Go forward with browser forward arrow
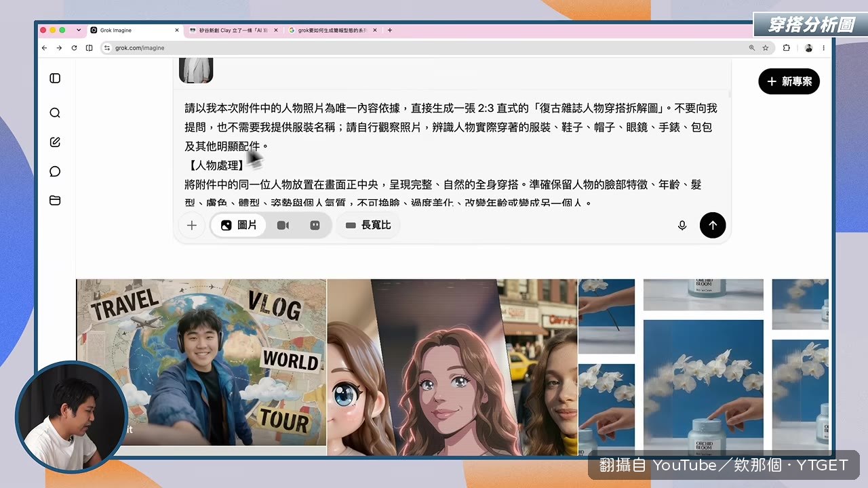The height and width of the screenshot is (488, 868). click(x=59, y=48)
